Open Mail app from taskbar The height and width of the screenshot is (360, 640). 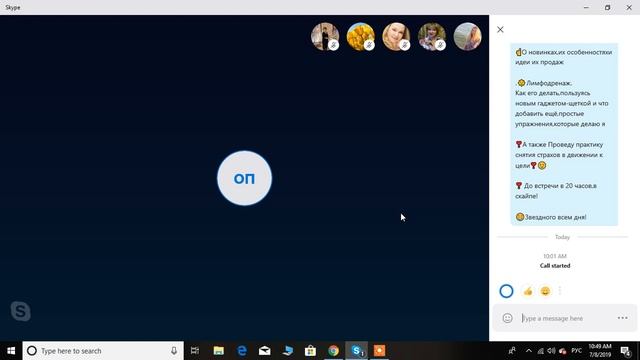tap(264, 351)
